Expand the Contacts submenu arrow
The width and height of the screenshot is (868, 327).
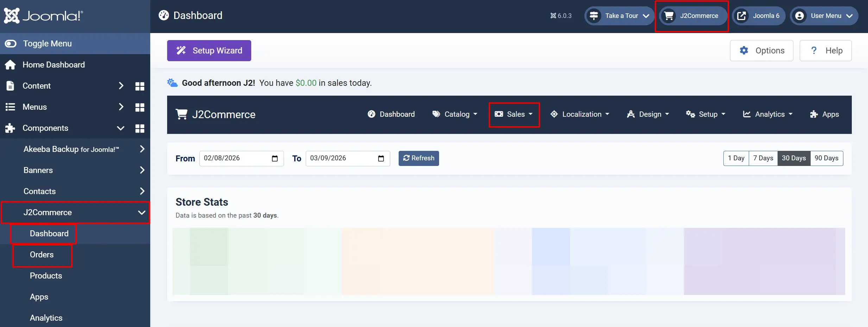[x=142, y=191]
